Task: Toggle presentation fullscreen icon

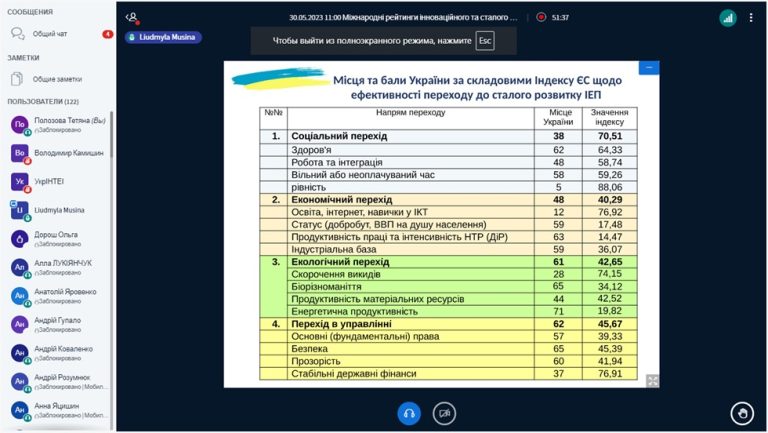Action: [652, 381]
